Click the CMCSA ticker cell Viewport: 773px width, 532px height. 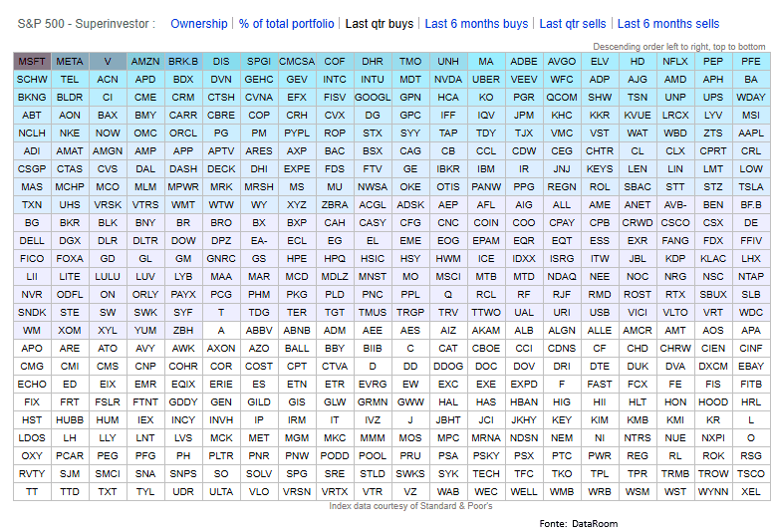point(297,61)
